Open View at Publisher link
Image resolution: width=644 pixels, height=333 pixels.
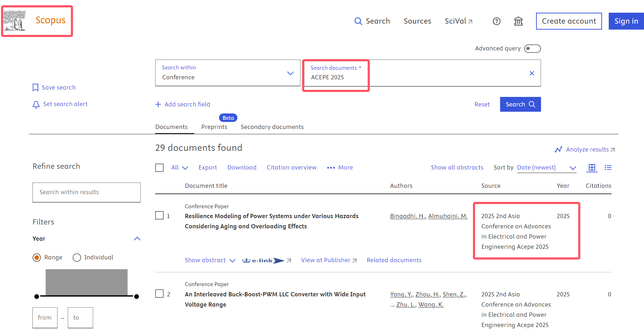(329, 260)
